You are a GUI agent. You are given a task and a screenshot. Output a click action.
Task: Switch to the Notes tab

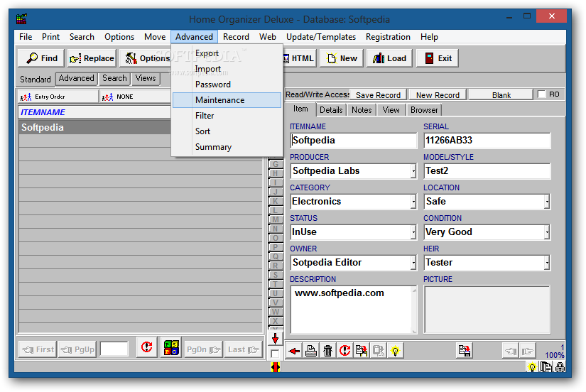click(362, 110)
